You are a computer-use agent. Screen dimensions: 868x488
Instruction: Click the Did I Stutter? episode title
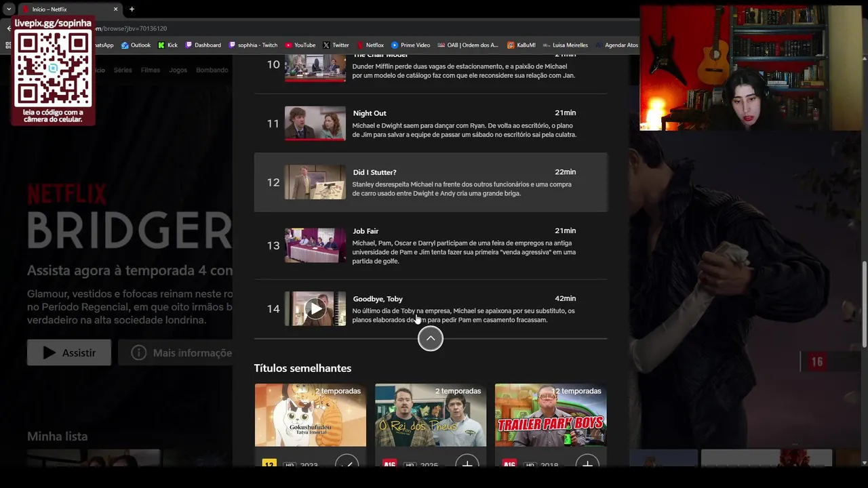pyautogui.click(x=374, y=172)
